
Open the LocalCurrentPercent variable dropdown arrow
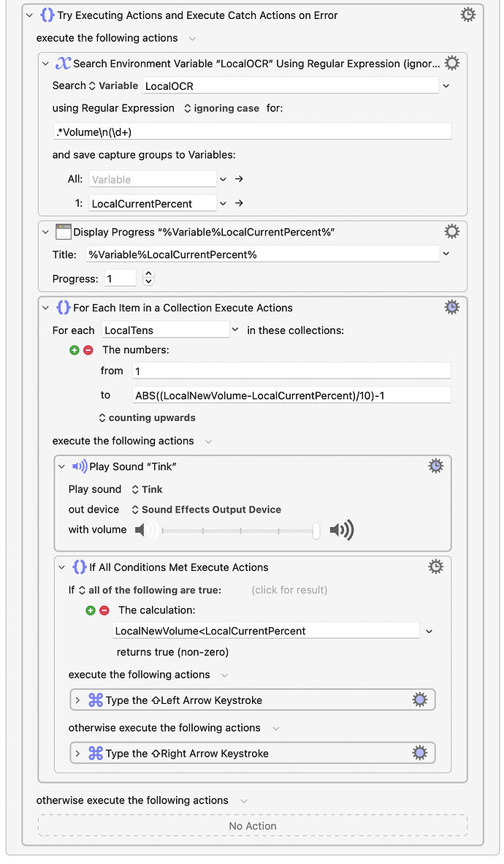223,203
